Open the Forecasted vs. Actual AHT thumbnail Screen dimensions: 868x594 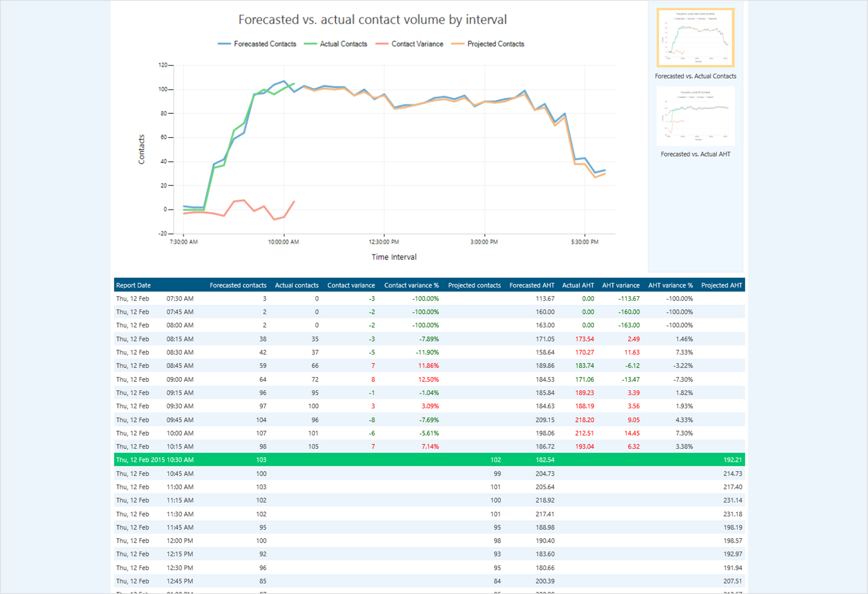[695, 116]
